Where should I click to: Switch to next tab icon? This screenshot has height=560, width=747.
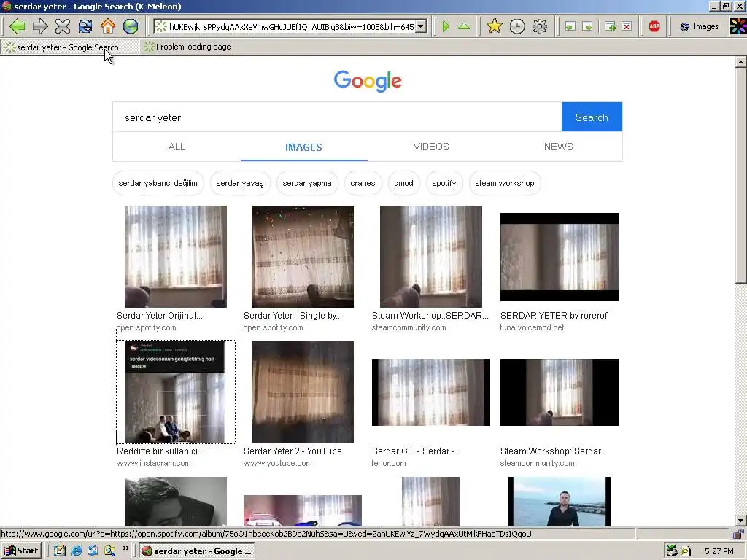click(588, 27)
